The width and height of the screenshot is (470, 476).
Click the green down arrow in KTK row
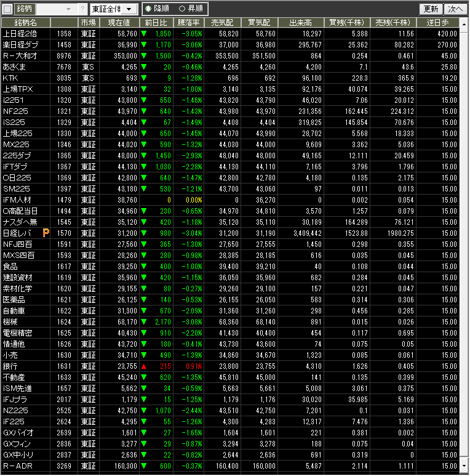(144, 78)
